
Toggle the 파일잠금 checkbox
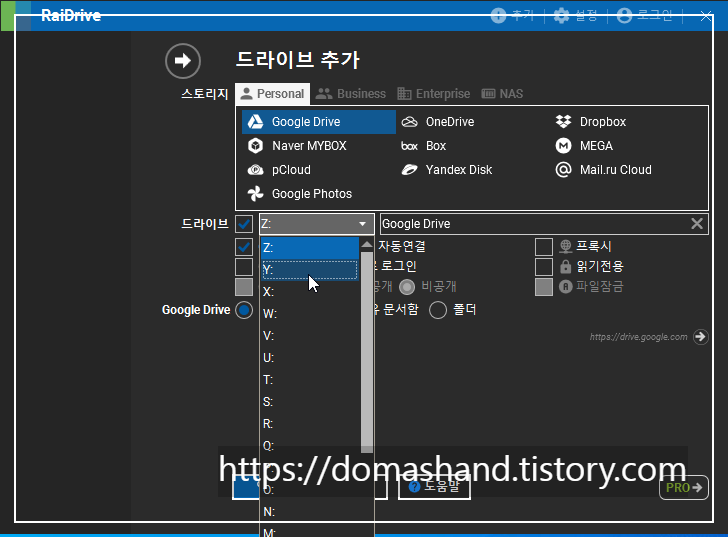(544, 287)
